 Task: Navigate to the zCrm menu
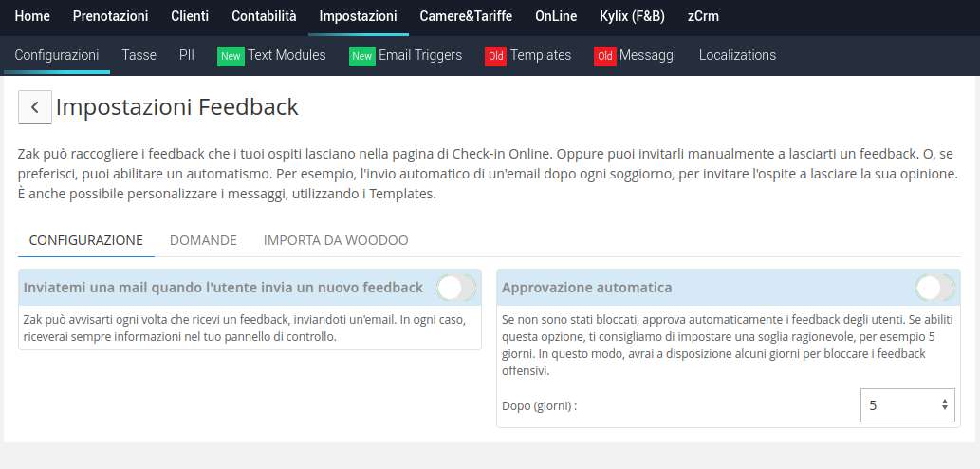click(x=703, y=17)
